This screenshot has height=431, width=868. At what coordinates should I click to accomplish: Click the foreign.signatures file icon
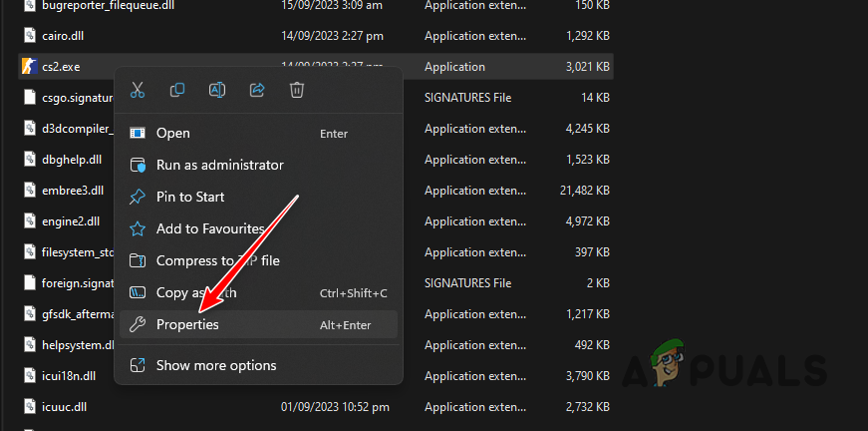pos(29,283)
